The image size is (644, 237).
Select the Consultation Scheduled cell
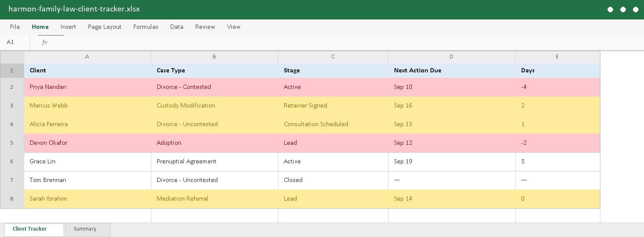click(x=333, y=124)
